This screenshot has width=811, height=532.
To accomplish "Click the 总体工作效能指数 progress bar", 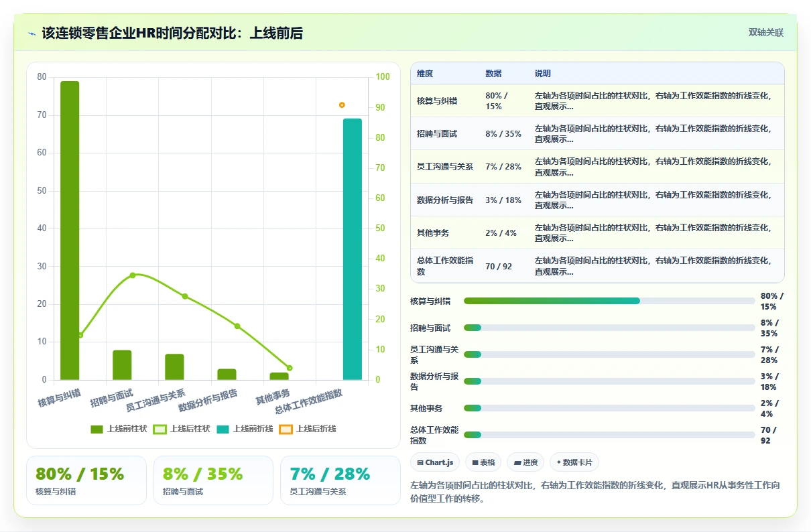I will [609, 435].
